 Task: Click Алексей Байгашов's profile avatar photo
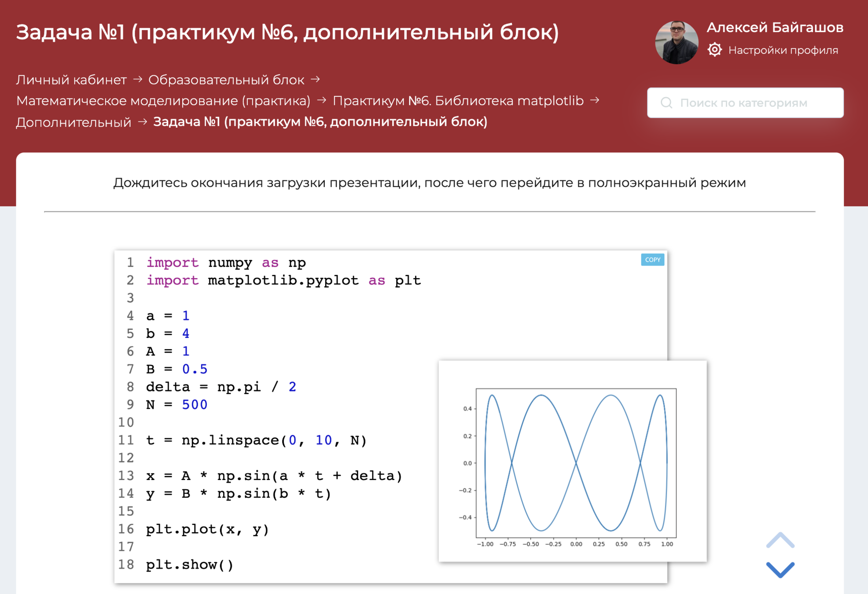(677, 42)
